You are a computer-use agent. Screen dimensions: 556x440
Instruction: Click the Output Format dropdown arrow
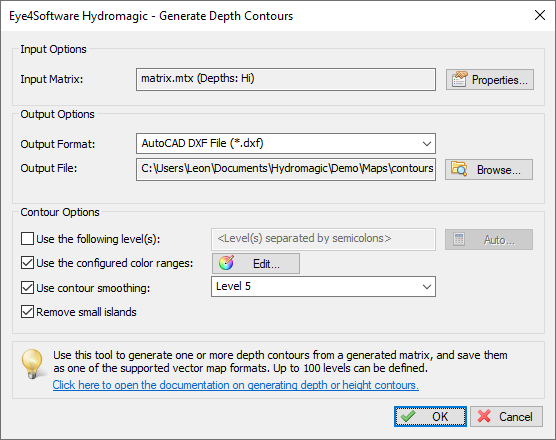[x=427, y=144]
